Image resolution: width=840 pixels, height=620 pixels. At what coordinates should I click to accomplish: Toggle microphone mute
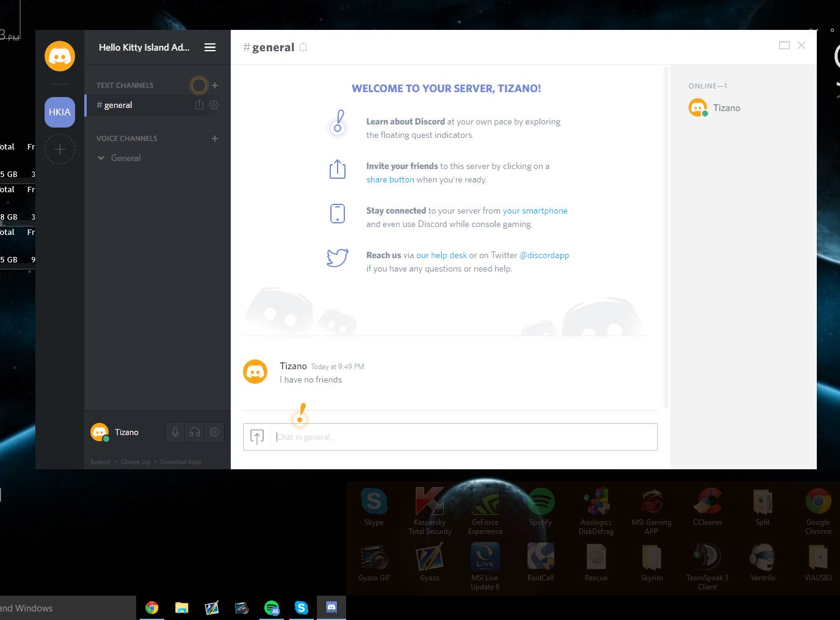175,432
